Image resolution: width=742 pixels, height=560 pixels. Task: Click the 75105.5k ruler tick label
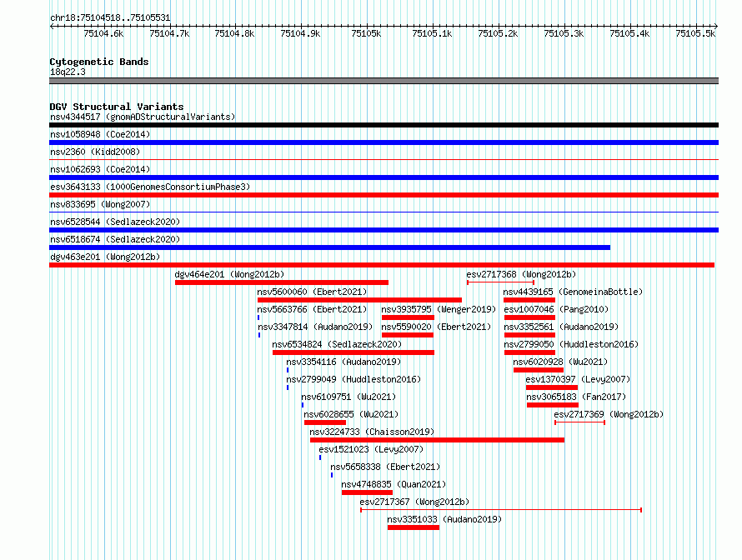[x=695, y=34]
